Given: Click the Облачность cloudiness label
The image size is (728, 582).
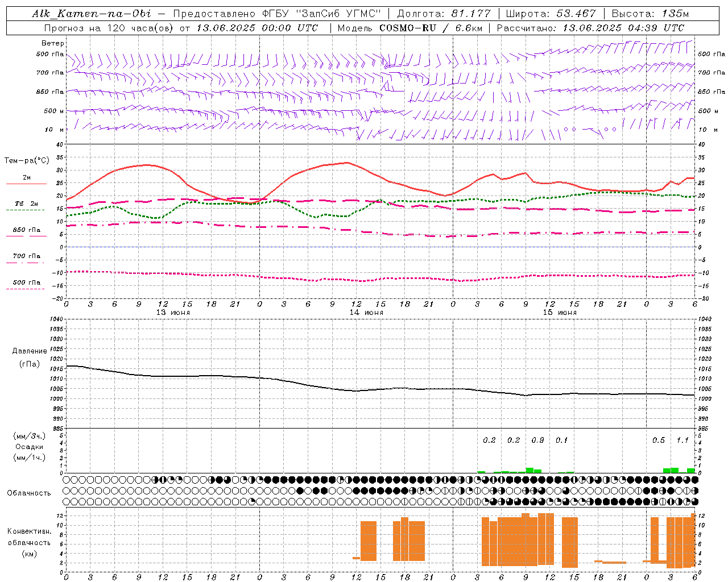Looking at the screenshot, I should [29, 493].
